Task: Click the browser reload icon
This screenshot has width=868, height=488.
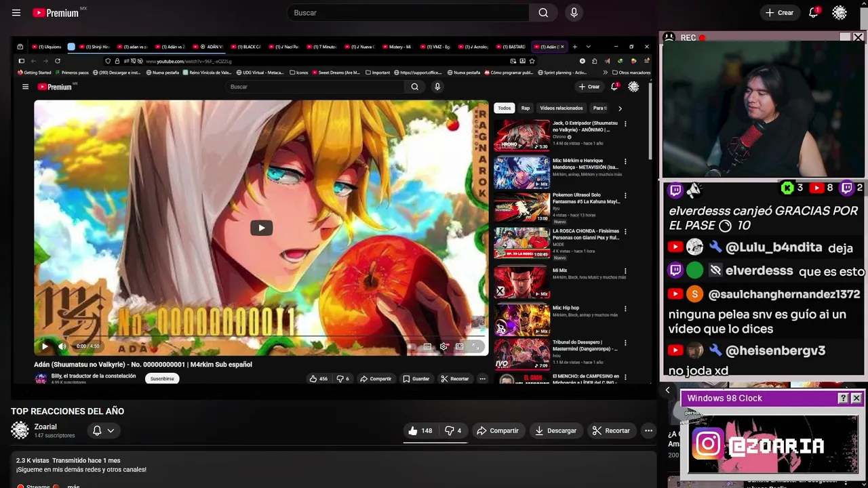Action: coord(58,61)
